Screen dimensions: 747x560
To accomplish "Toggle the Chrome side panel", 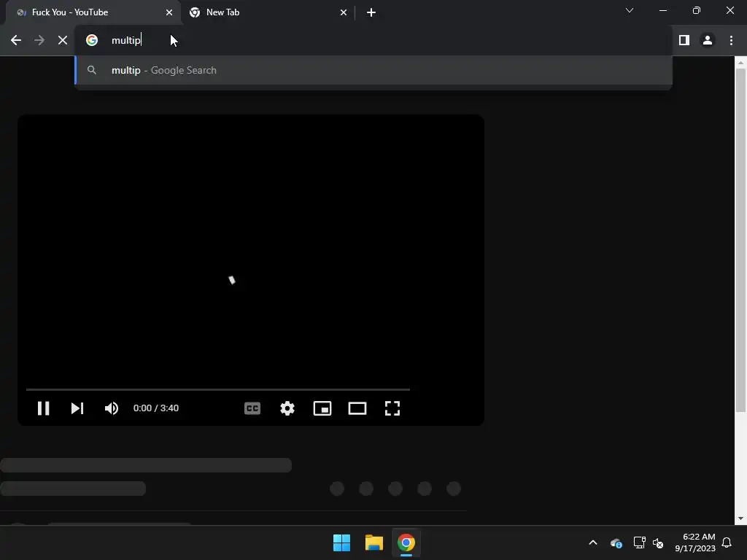I will [684, 40].
